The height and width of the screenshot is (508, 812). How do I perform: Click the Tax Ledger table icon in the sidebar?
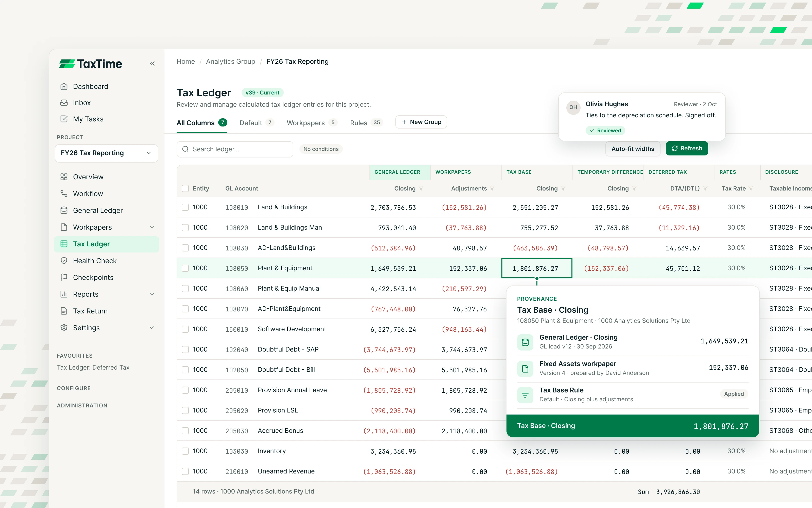click(64, 244)
